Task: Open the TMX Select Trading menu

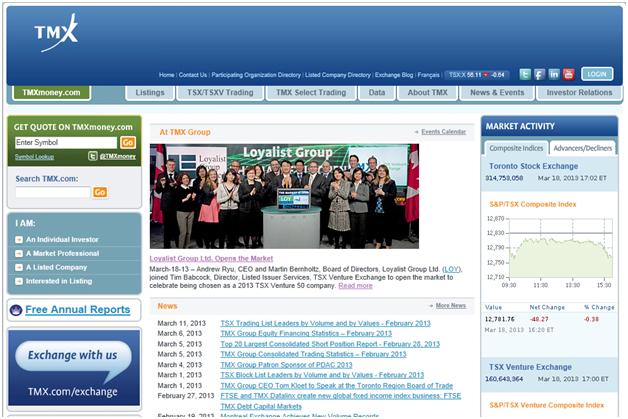Action: click(x=311, y=93)
